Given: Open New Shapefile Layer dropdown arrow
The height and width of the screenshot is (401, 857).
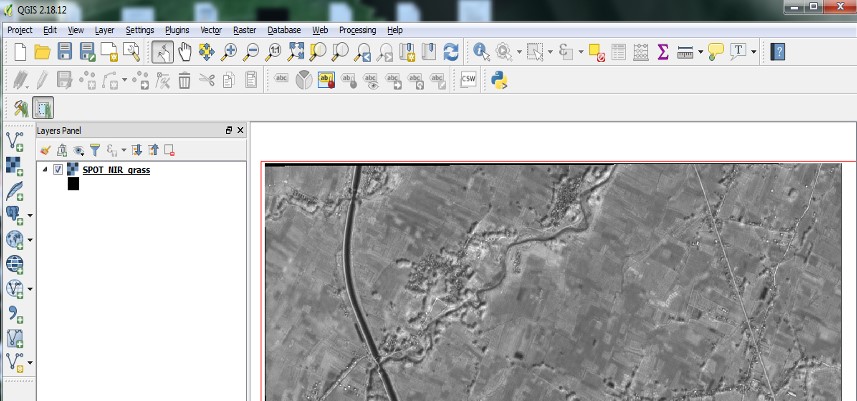Looking at the screenshot, I should click(x=30, y=362).
